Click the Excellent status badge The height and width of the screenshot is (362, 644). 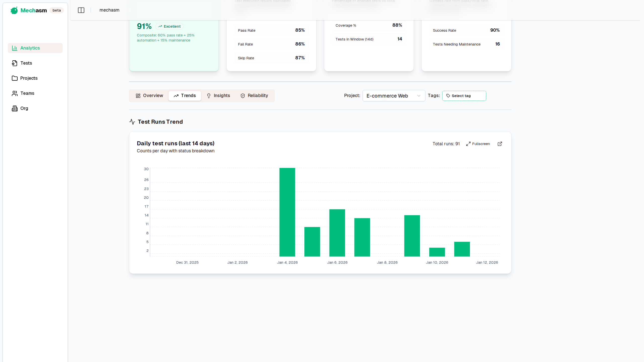(170, 26)
